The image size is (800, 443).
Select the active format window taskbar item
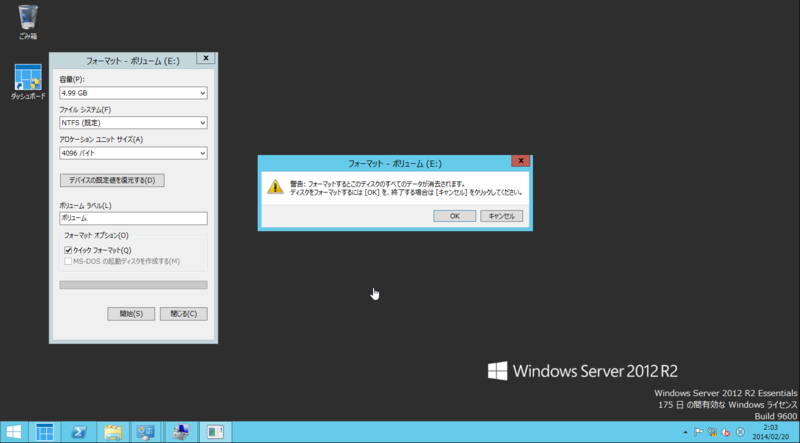[x=215, y=432]
